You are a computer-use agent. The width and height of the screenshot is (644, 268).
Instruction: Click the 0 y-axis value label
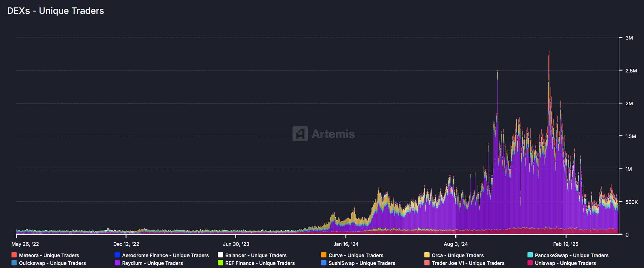[x=627, y=234]
